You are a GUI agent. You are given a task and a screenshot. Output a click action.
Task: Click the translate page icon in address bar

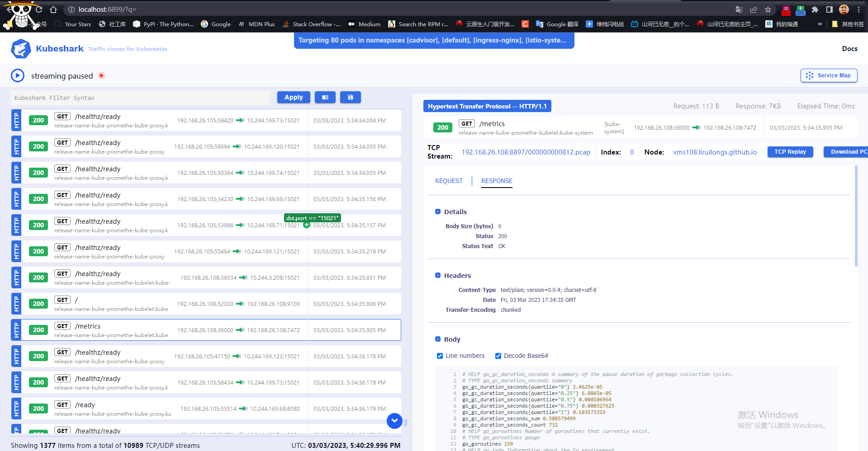739,9
